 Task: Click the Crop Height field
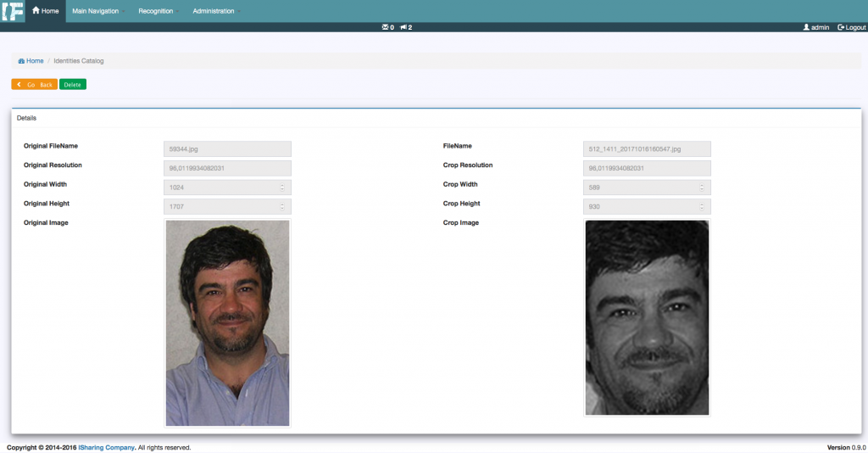[x=647, y=206]
